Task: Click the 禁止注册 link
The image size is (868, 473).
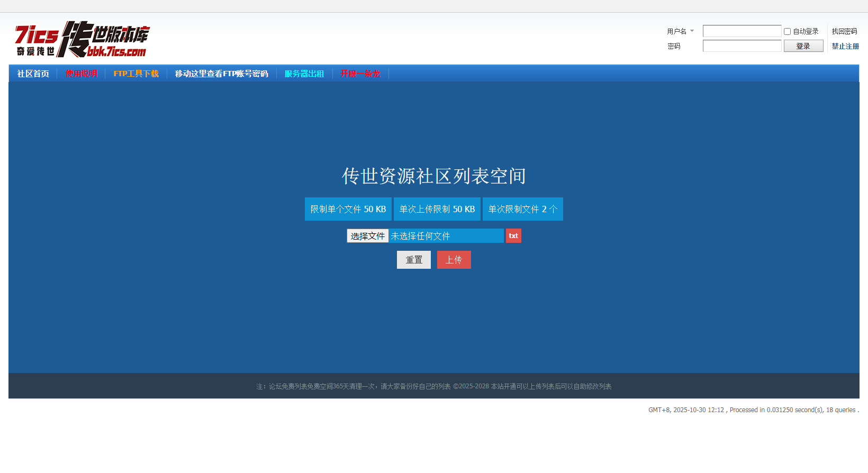Action: click(x=845, y=46)
